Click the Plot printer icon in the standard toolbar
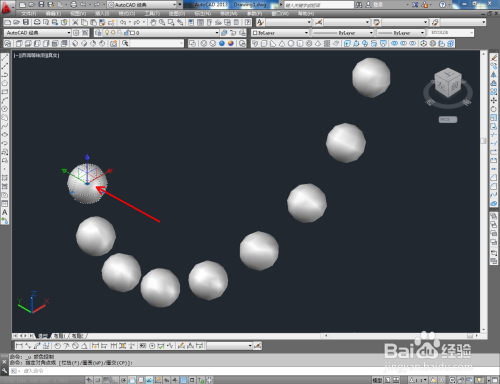This screenshot has height=384, width=500. (37, 22)
